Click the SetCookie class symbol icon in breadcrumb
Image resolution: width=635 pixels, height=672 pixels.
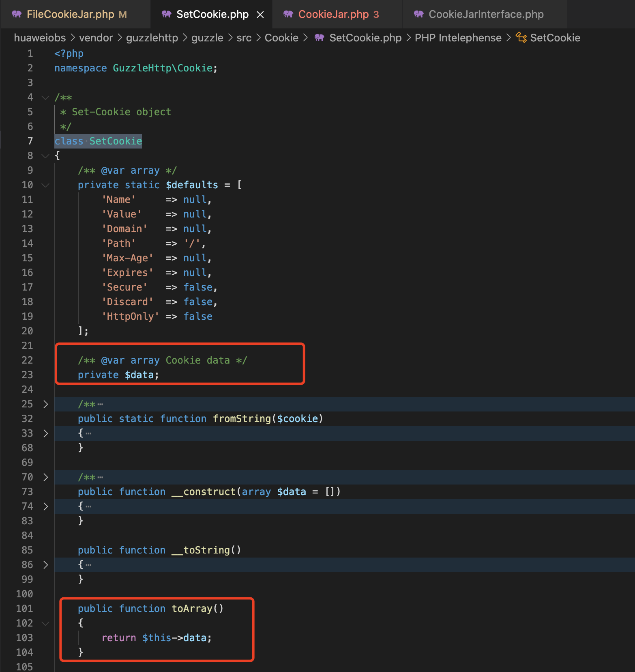tap(521, 38)
